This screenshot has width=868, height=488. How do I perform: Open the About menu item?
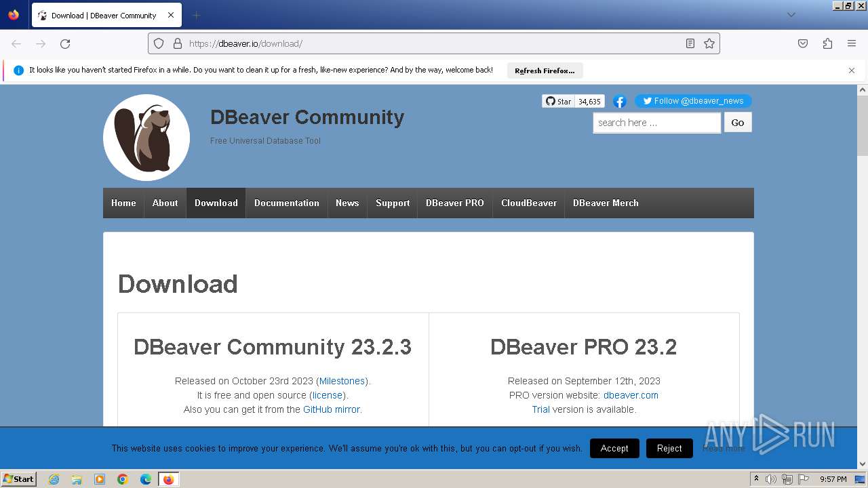coord(165,203)
